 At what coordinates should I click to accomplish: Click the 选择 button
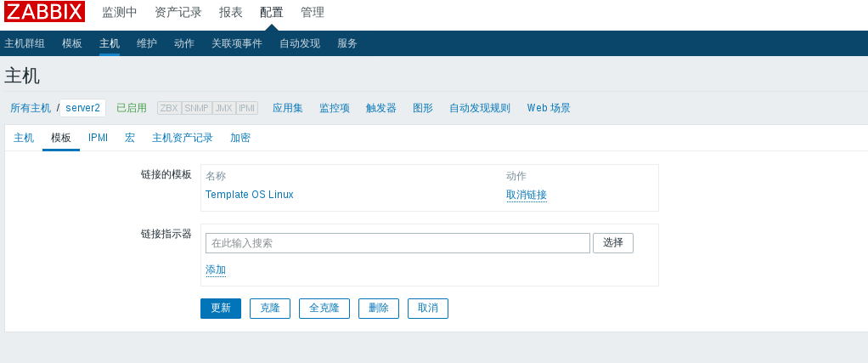pyautogui.click(x=613, y=243)
